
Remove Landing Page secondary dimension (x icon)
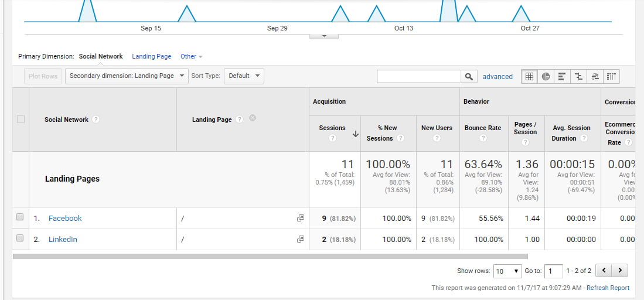pyautogui.click(x=253, y=118)
